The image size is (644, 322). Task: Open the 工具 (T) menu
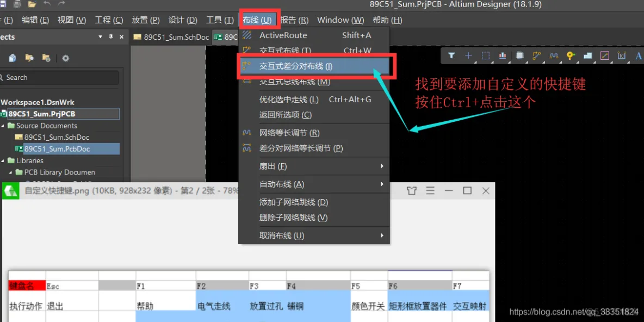[220, 20]
